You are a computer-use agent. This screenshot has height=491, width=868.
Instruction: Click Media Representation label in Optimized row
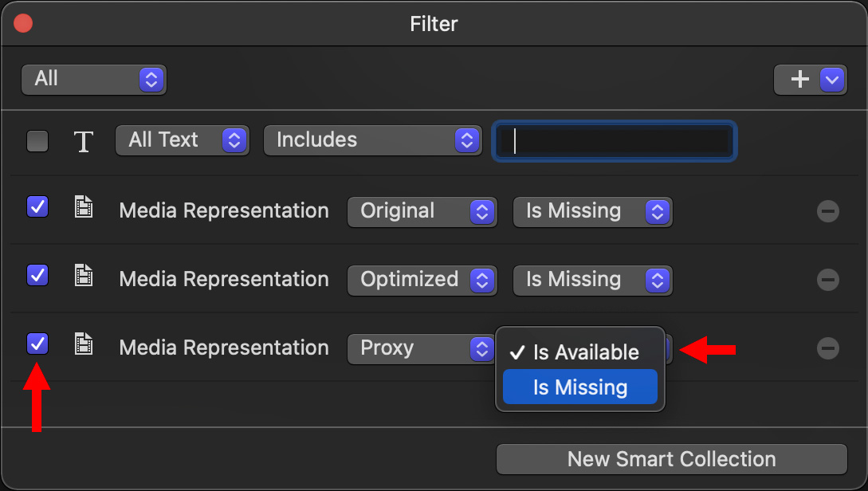224,280
